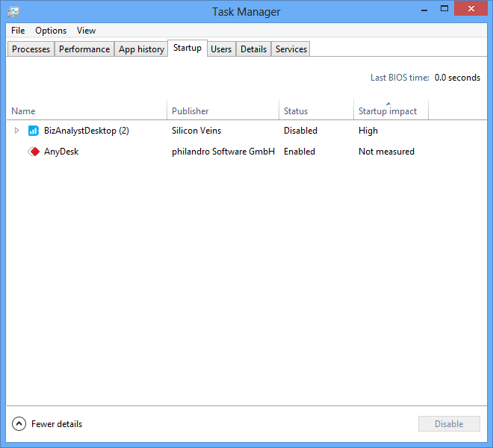Expand the BizAnalystDesktop group
The width and height of the screenshot is (493, 448).
coord(16,131)
